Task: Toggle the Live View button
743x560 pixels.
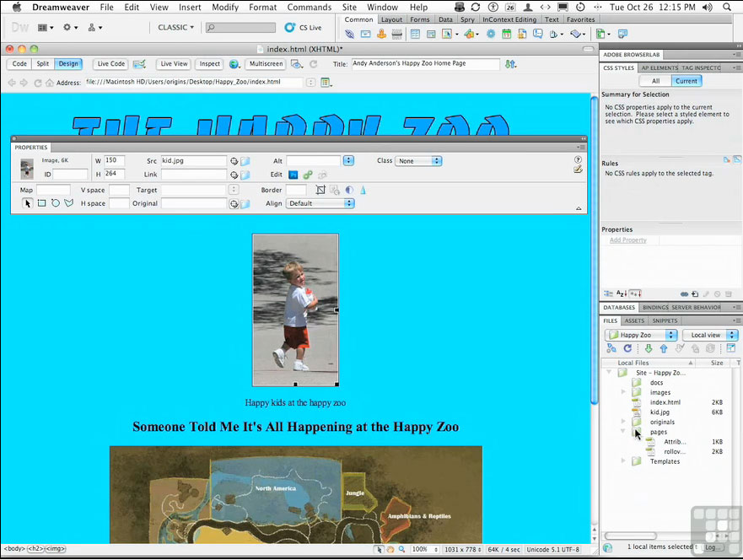Action: 174,64
